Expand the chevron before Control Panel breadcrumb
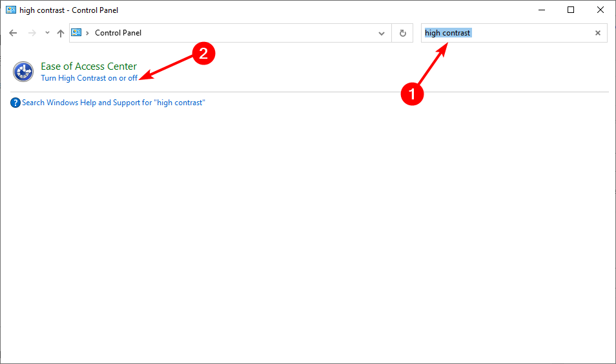The width and height of the screenshot is (616, 364). coord(87,33)
